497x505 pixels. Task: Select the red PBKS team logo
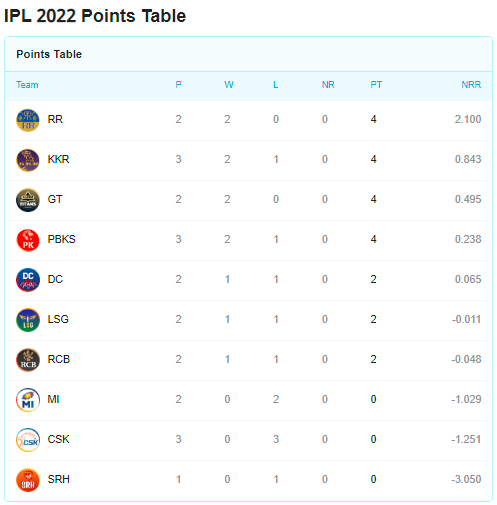click(28, 240)
